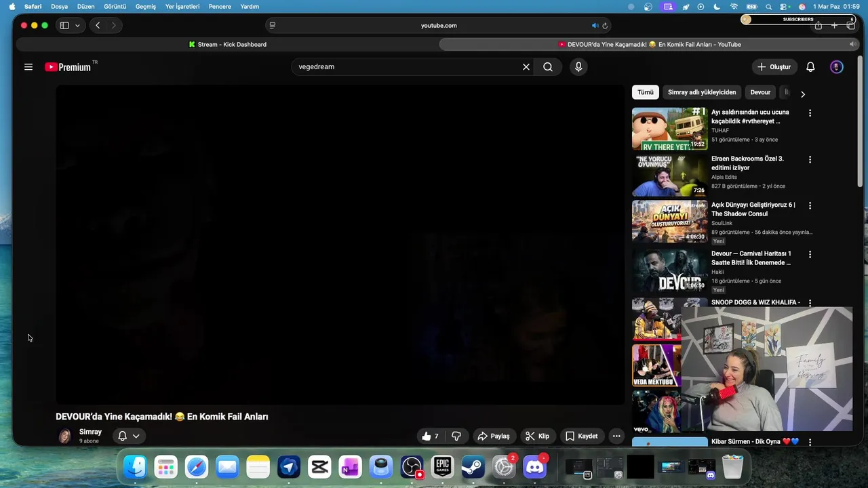Open CapCut from the Dock

coord(319,467)
